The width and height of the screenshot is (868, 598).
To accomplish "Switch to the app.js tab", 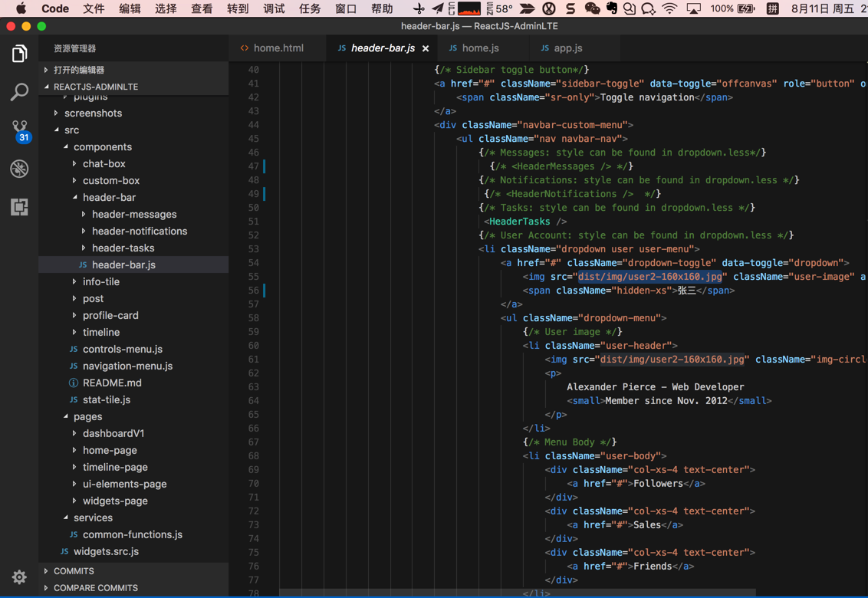I will [567, 48].
